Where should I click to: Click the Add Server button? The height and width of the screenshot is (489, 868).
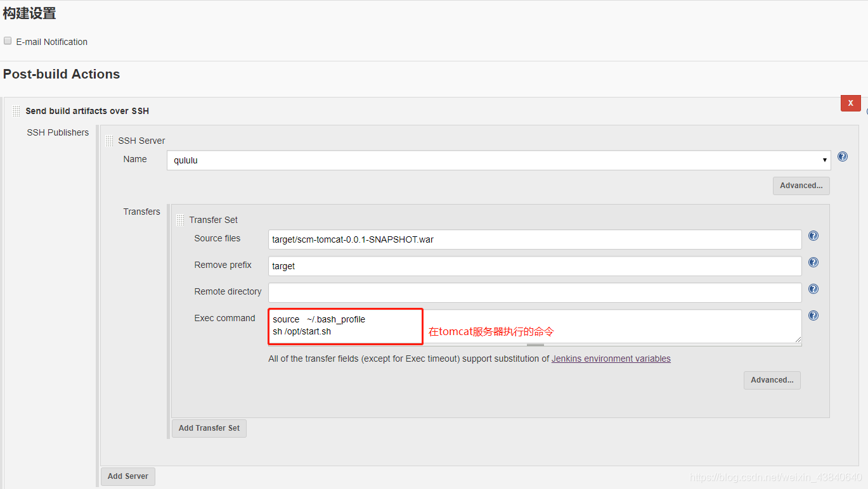128,476
